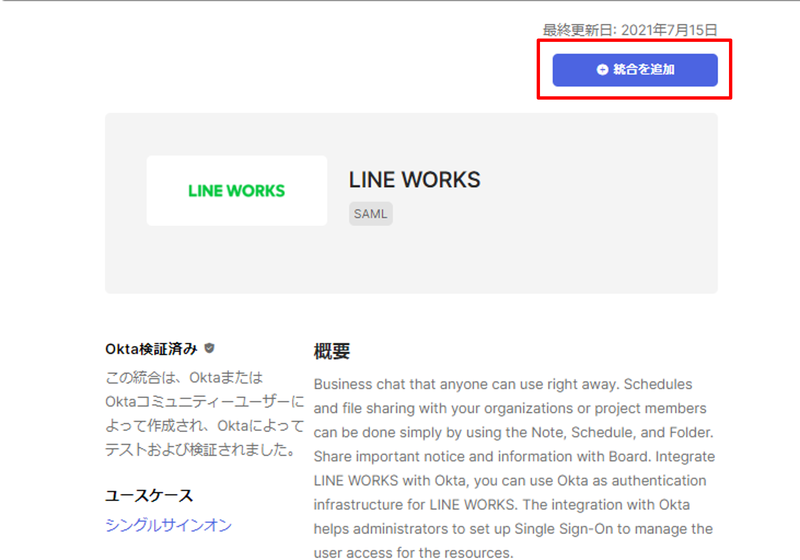800x560 pixels.
Task: Click the 最終更新日: 2021年7月15日 text
Action: coord(630,30)
